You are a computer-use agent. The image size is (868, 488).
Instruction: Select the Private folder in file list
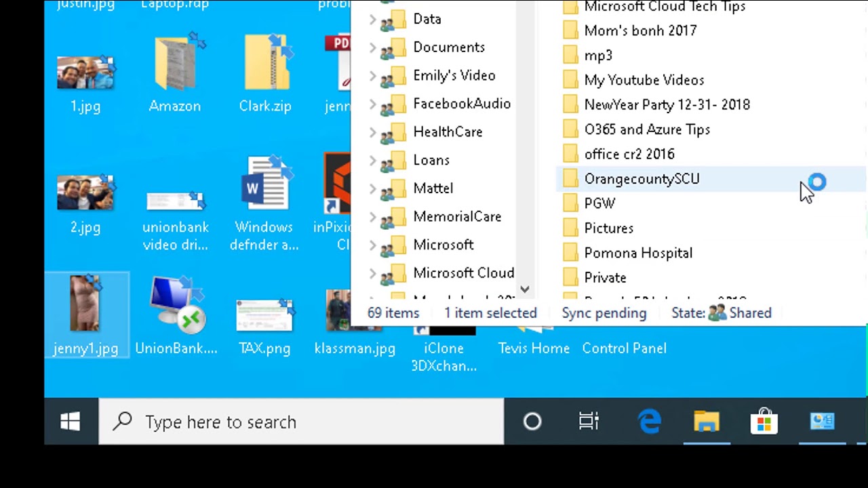click(x=605, y=278)
